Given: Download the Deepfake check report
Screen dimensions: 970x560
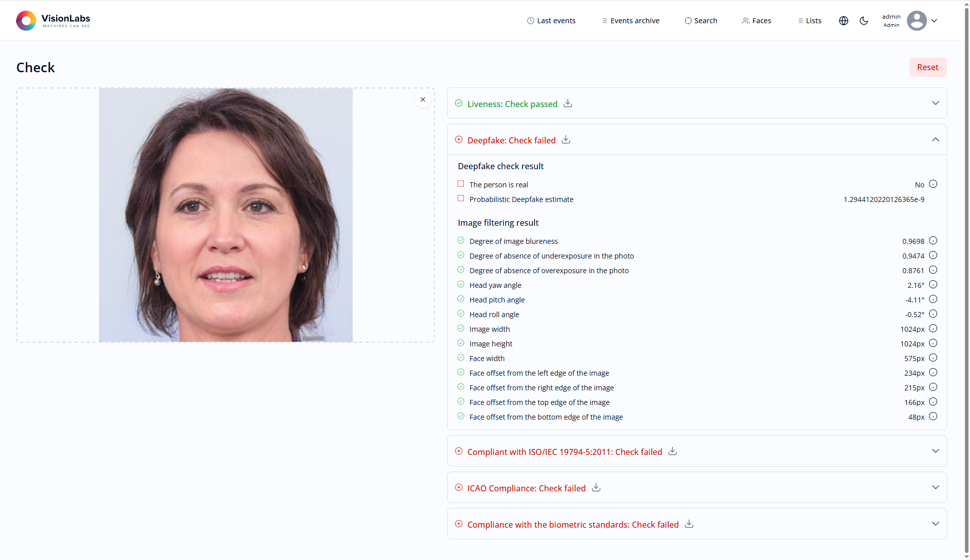Looking at the screenshot, I should point(566,140).
